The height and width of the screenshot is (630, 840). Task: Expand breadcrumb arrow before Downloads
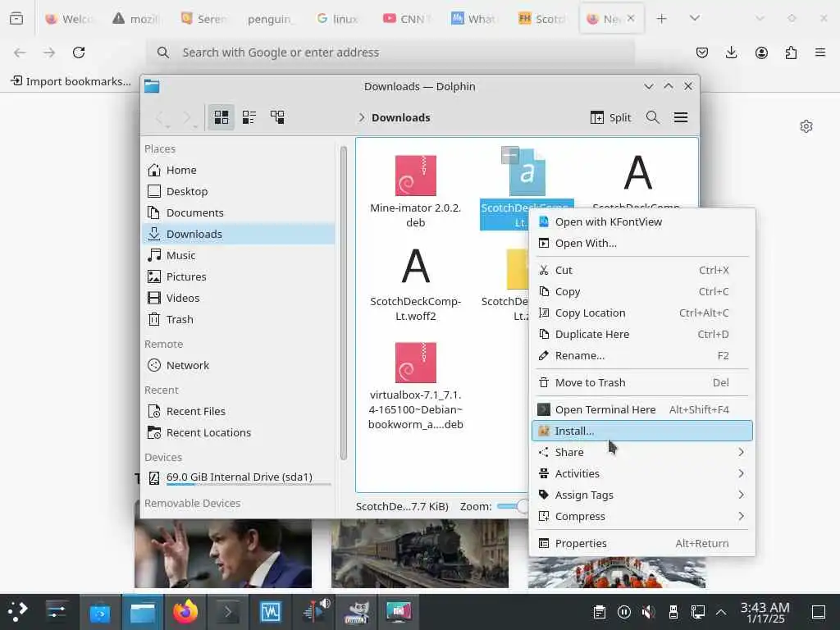pos(362,117)
